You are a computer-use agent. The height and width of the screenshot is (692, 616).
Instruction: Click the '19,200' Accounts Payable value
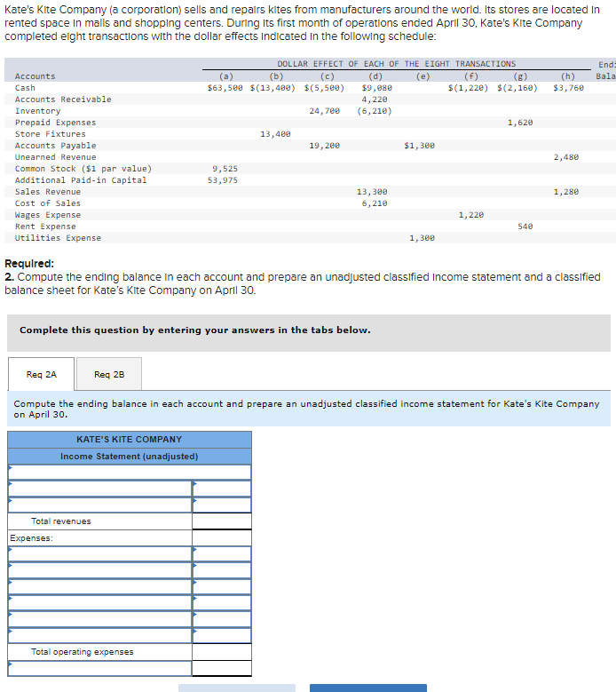pos(325,146)
